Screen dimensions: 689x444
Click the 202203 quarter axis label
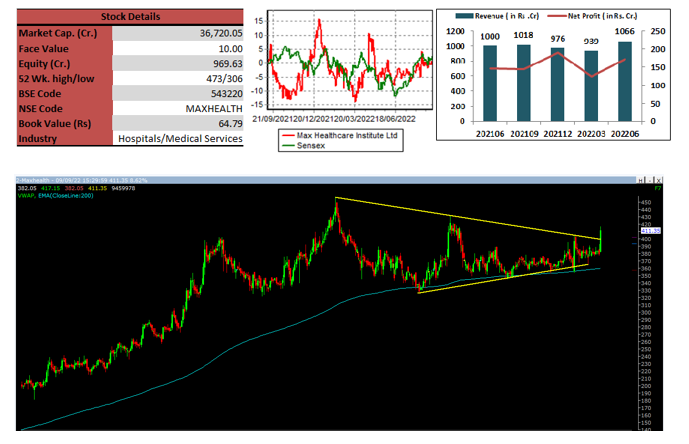point(591,134)
